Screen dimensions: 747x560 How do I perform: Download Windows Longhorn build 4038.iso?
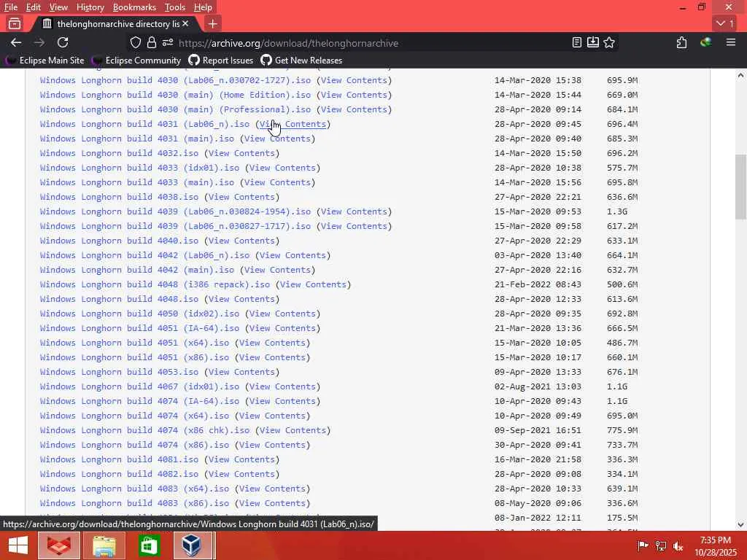tap(119, 197)
